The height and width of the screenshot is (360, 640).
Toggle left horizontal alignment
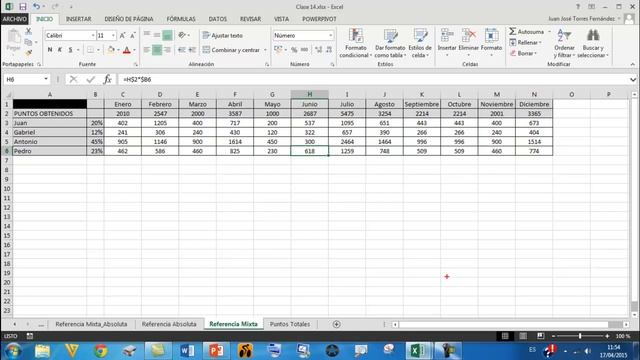[x=147, y=50]
